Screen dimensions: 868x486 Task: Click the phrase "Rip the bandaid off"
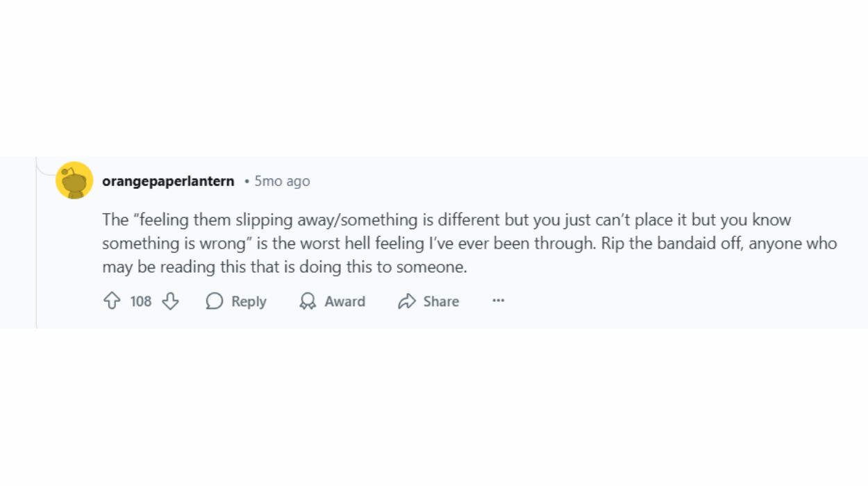coord(671,244)
